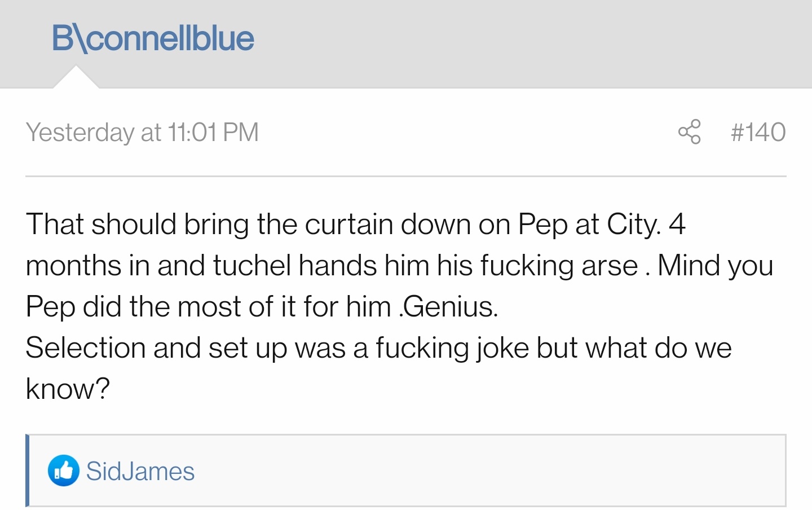Select the likes reaction bar
The width and height of the screenshot is (812, 510).
tap(406, 471)
